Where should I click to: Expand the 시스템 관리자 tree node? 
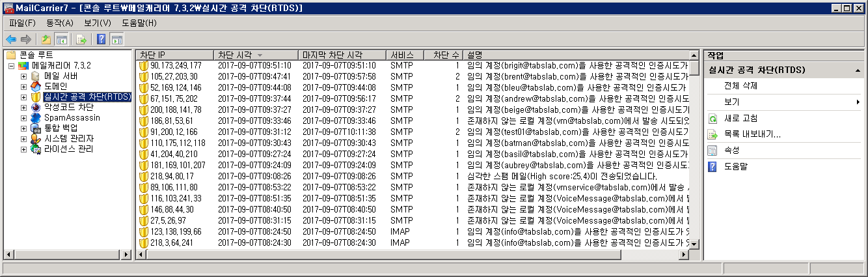click(x=24, y=139)
